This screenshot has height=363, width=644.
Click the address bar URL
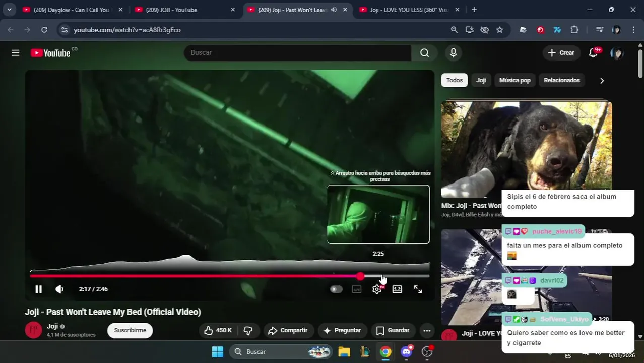click(x=127, y=30)
